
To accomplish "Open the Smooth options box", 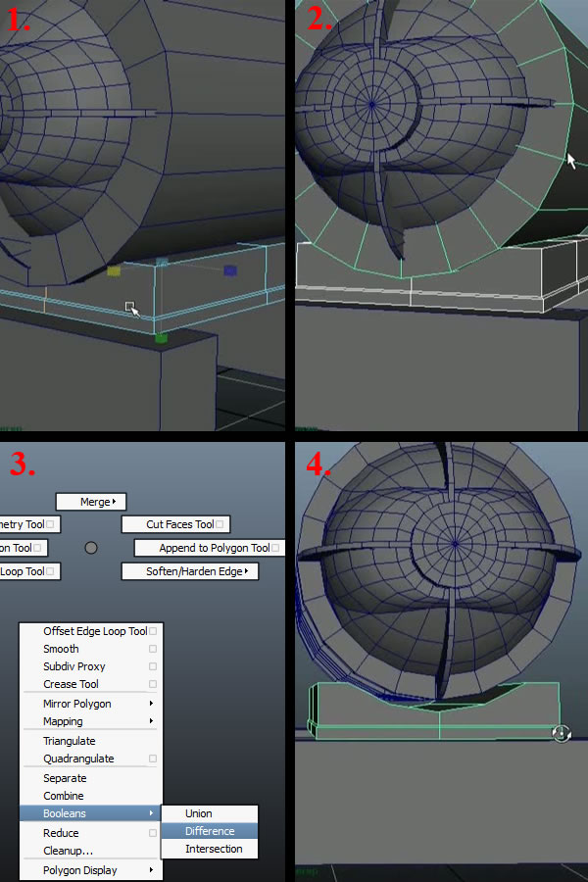I will point(153,650).
